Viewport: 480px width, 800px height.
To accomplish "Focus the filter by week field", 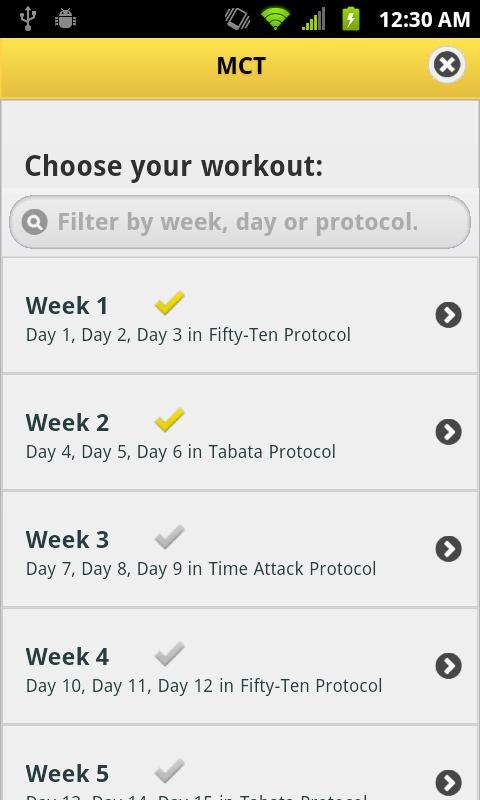I will point(240,222).
